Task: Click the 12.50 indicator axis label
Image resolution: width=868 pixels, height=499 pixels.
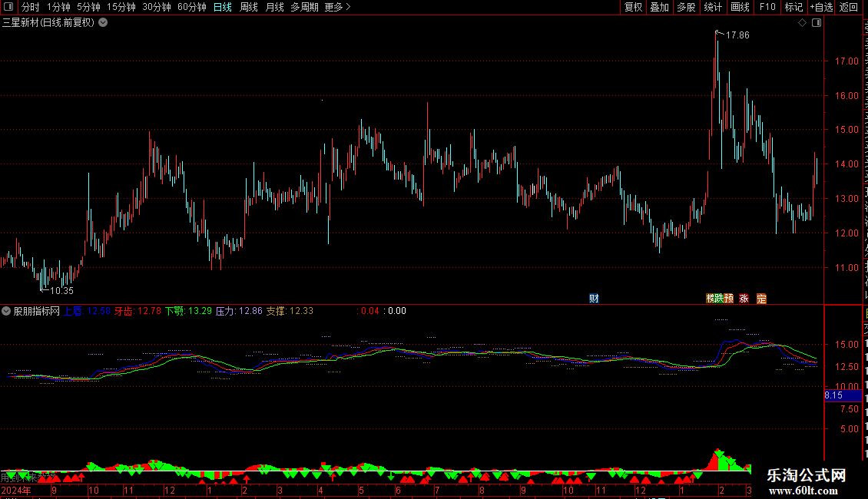Action: 846,367
